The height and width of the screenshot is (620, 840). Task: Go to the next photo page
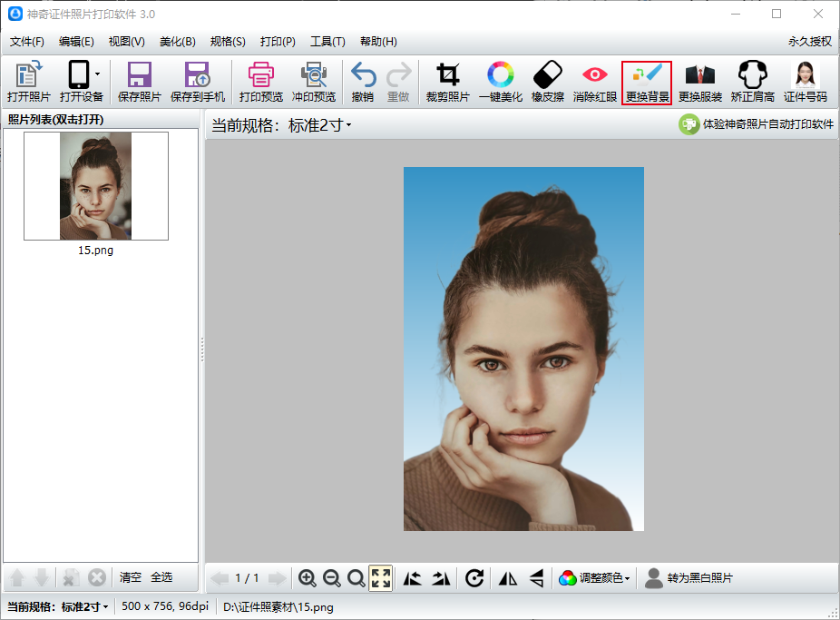[x=277, y=578]
